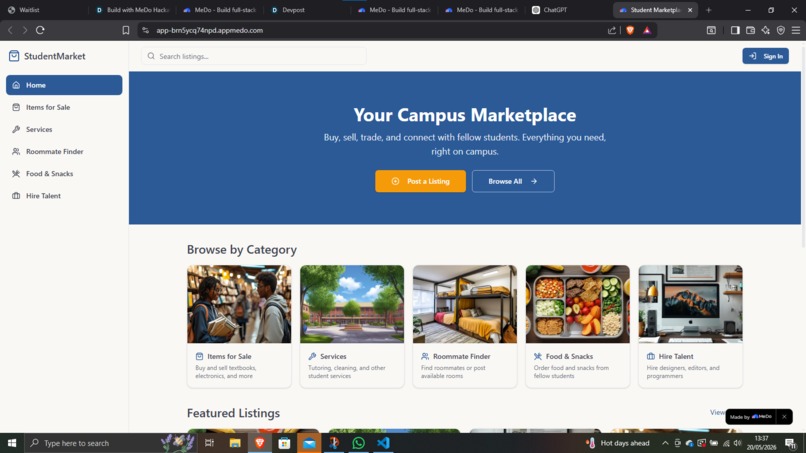Image resolution: width=806 pixels, height=453 pixels.
Task: Open the Mail app on taskbar
Action: (309, 443)
